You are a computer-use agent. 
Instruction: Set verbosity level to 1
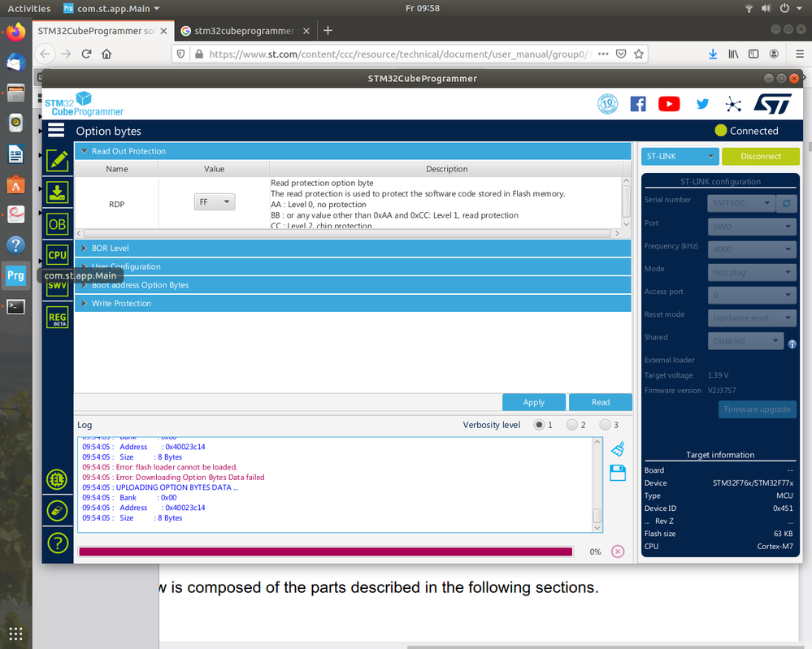pos(539,425)
